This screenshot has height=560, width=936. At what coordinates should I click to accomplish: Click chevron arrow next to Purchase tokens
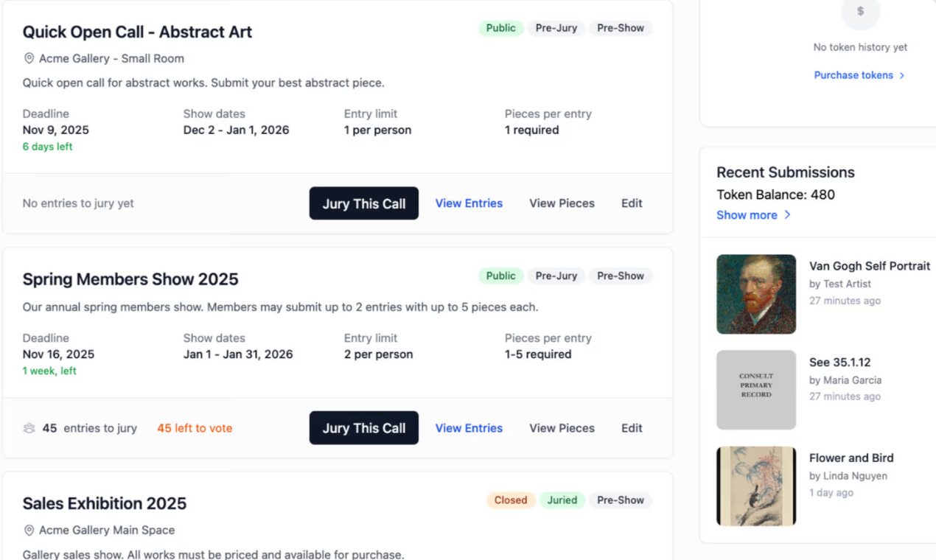click(902, 75)
